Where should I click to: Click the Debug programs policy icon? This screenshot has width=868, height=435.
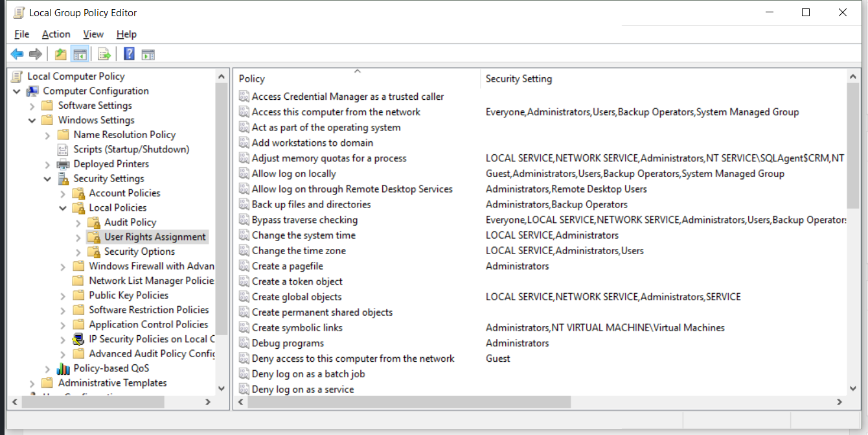click(x=244, y=343)
